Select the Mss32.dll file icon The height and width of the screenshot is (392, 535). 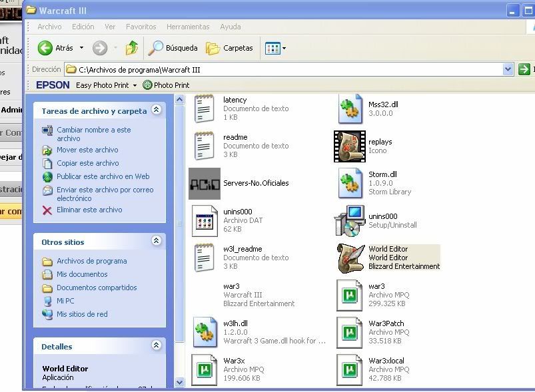350,108
